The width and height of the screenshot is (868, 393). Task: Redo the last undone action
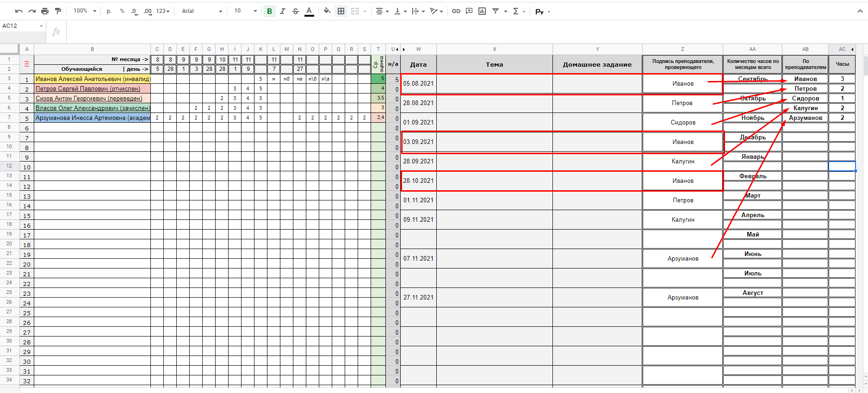[x=32, y=11]
